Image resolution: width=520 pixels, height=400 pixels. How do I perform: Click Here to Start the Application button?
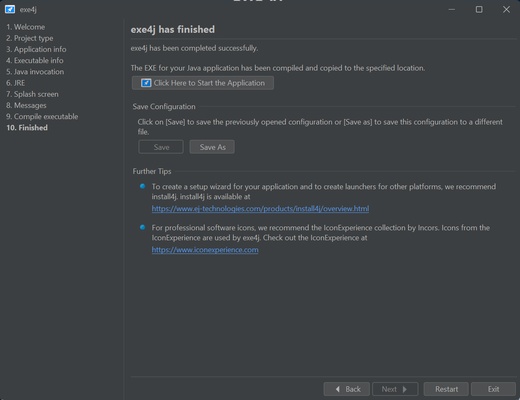click(x=203, y=83)
